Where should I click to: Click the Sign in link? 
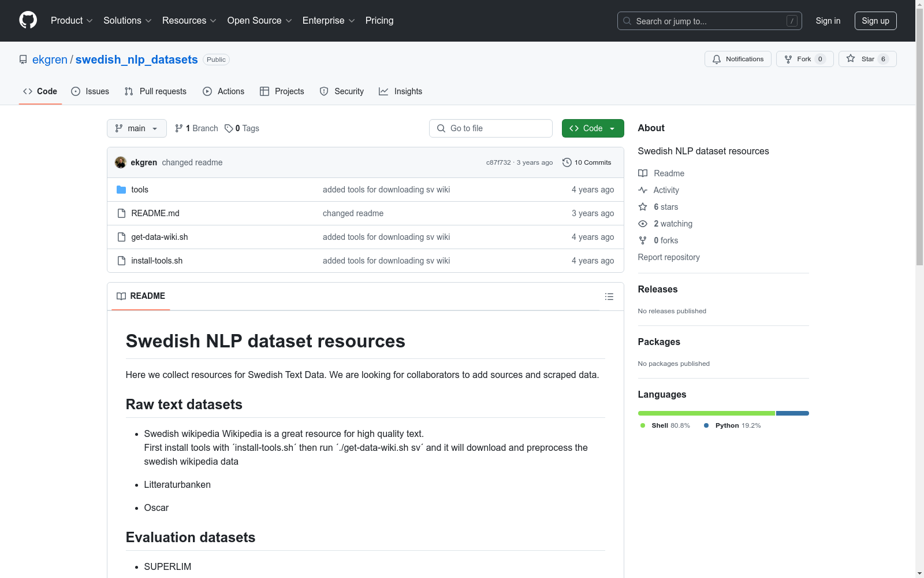pyautogui.click(x=828, y=21)
